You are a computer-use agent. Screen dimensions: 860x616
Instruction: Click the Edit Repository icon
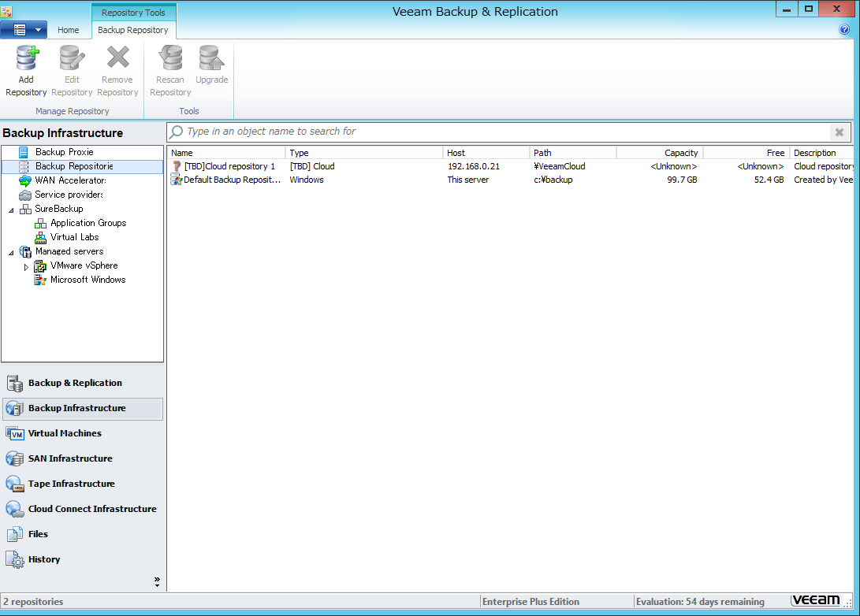[x=72, y=58]
